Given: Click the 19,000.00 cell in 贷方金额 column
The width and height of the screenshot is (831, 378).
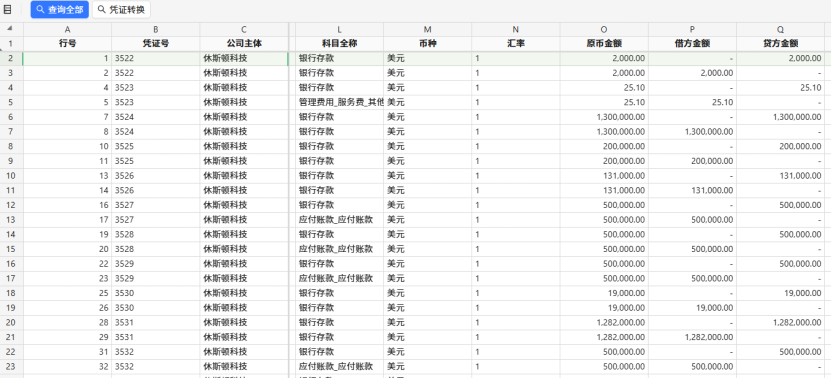Looking at the screenshot, I should [x=781, y=293].
